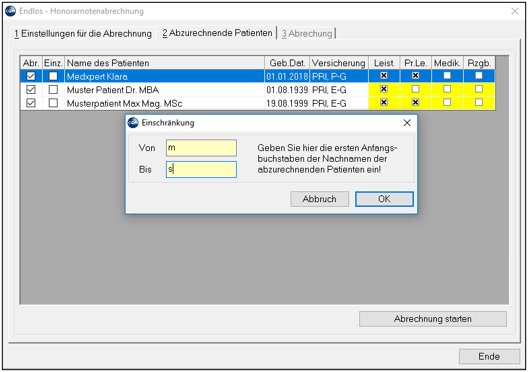The height and width of the screenshot is (372, 528).
Task: Toggle the Leist. mark for Muster Patient Dr. MBA
Action: pyautogui.click(x=384, y=89)
